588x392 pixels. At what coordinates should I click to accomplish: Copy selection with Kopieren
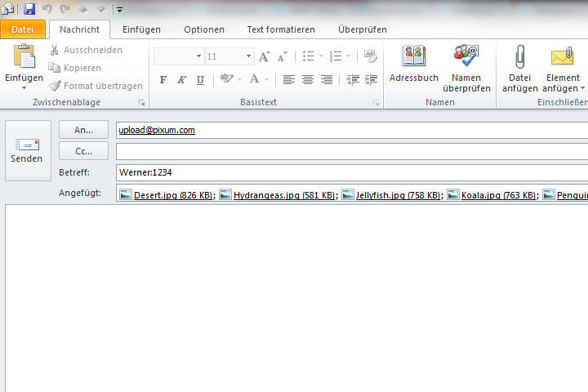75,68
